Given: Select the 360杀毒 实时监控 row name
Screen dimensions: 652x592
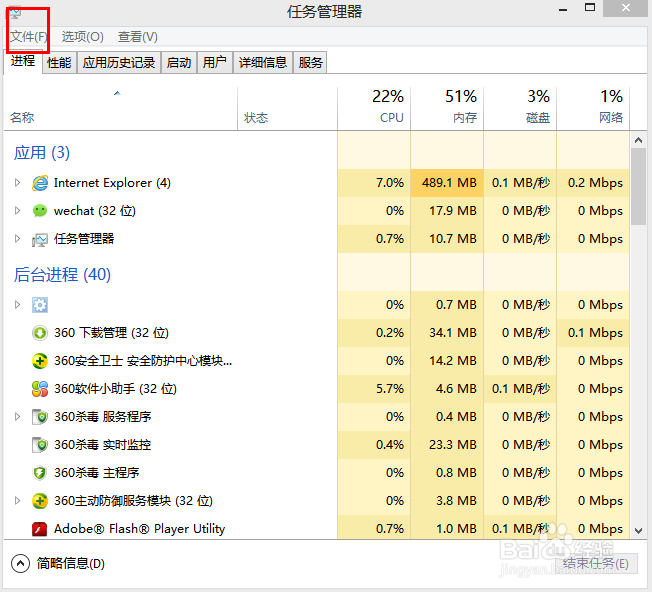Looking at the screenshot, I should point(103,445).
